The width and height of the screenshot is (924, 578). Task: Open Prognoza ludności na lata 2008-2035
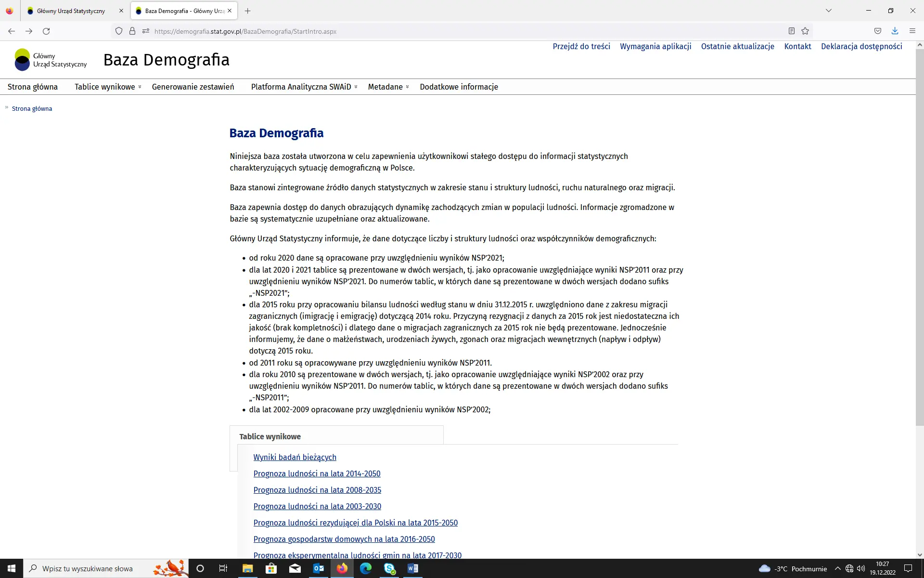click(x=317, y=490)
